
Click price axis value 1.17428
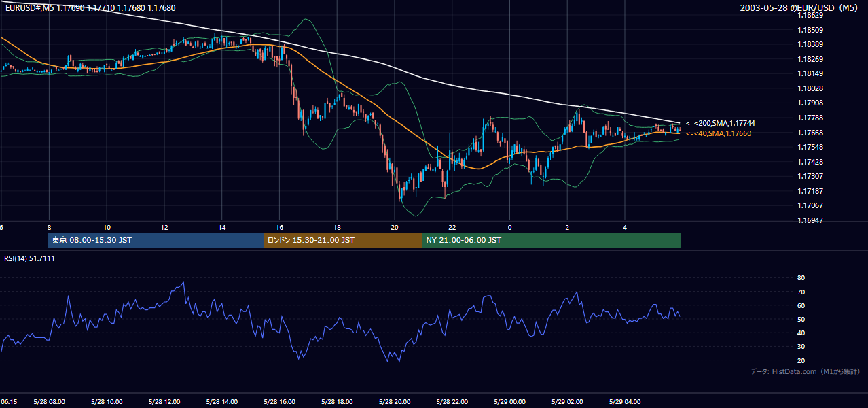[810, 162]
